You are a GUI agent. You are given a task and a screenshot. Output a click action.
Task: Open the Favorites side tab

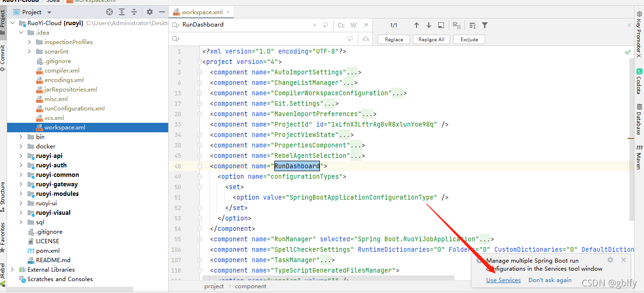pos(3,237)
